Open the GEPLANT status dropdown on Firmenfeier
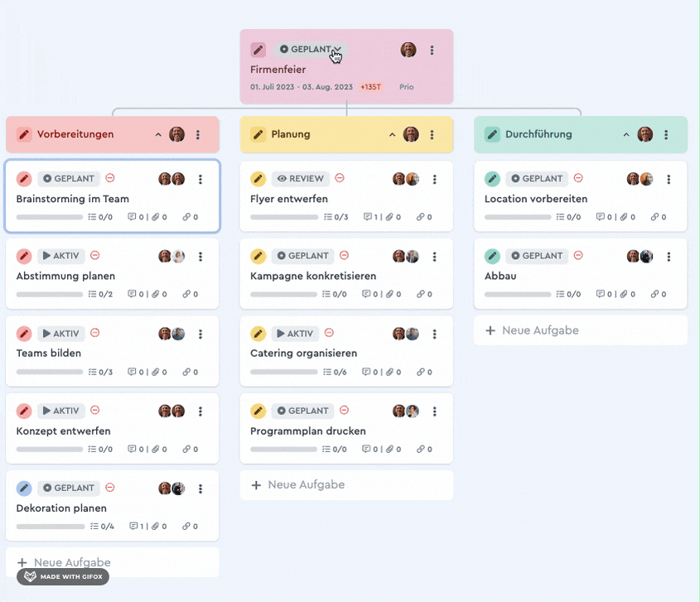This screenshot has width=700, height=602. click(311, 50)
